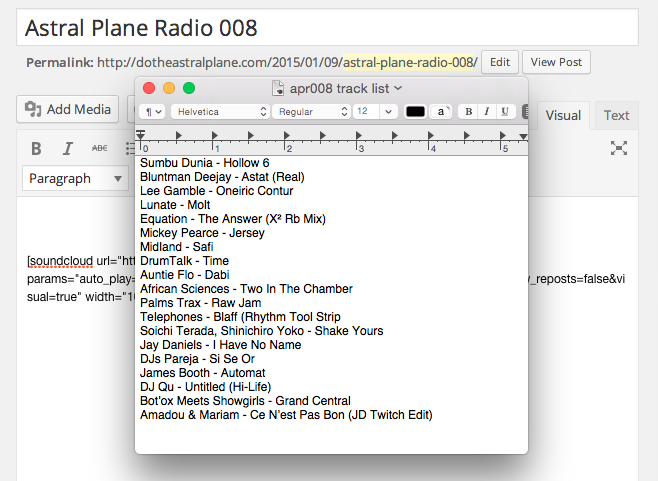Click the WordPress Italic formatting icon

click(x=68, y=149)
